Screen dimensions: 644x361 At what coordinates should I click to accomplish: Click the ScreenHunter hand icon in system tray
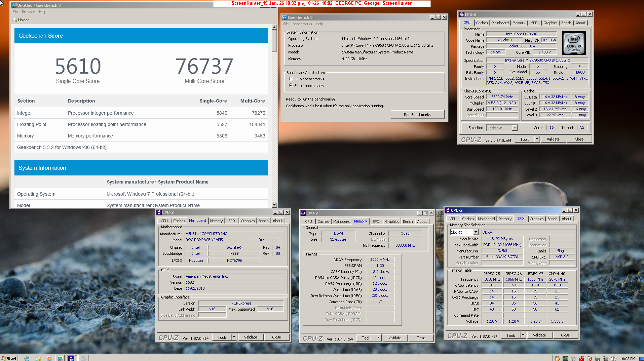point(557,358)
